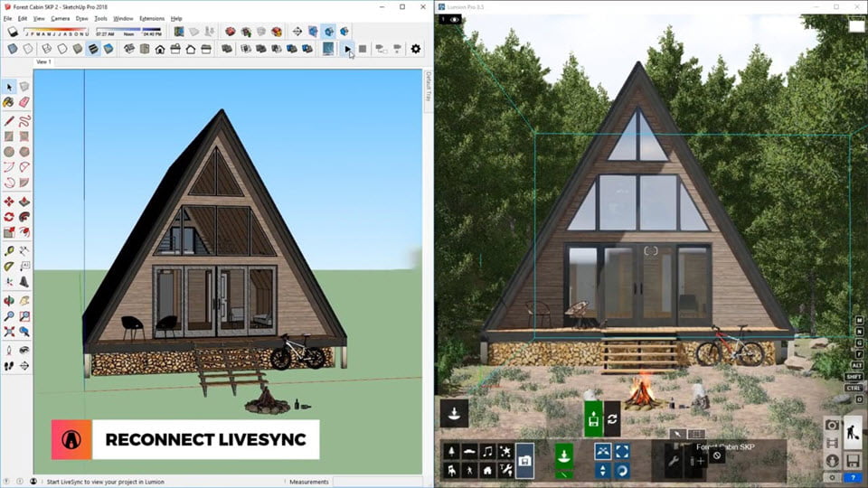Select Lumion move up/down height tool
Image resolution: width=868 pixels, height=488 pixels.
tap(603, 471)
